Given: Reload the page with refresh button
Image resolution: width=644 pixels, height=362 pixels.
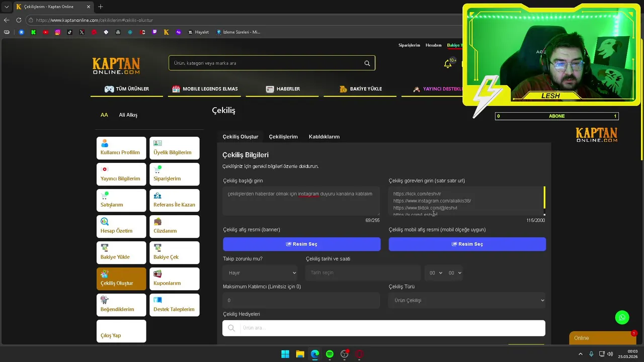Looking at the screenshot, I should (x=19, y=20).
